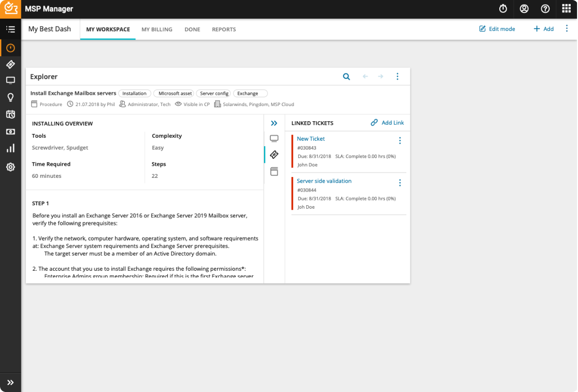The image size is (578, 392).
Task: Click the My Best Dash title
Action: pos(50,29)
